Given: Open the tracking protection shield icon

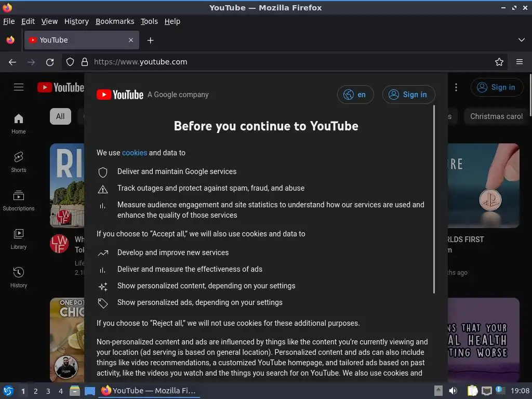Looking at the screenshot, I should click(70, 62).
